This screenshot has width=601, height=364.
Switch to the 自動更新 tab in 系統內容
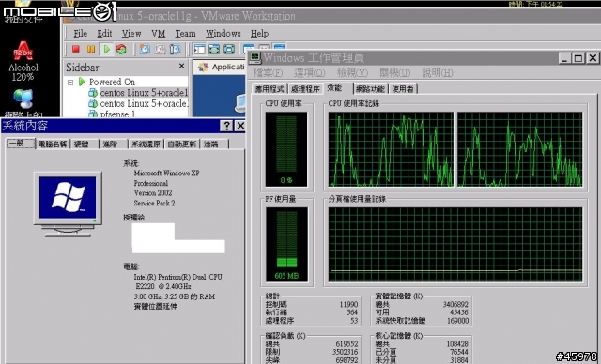click(x=182, y=144)
